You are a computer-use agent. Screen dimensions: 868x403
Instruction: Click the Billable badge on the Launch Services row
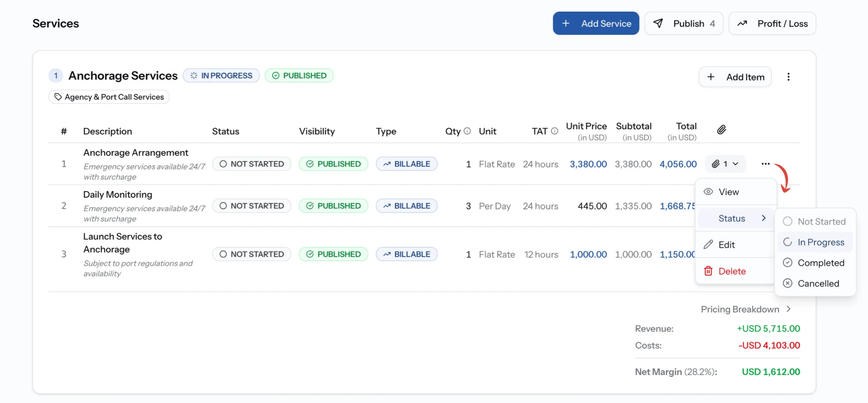pyautogui.click(x=406, y=254)
